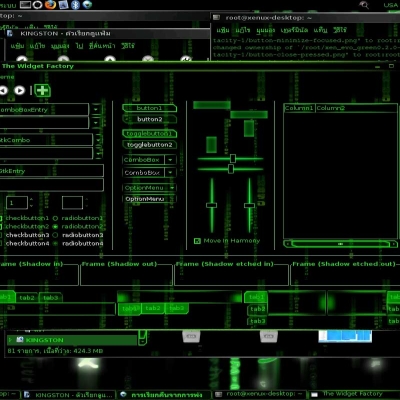The height and width of the screenshot is (400, 400).
Task: Click the root terminal title bar icon
Action: pos(216,18)
